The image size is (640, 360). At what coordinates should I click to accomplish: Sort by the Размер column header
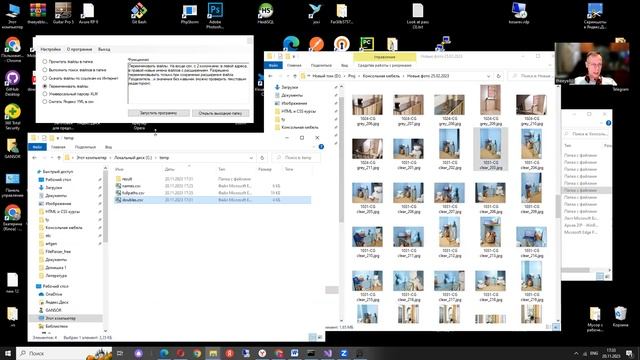(265, 169)
